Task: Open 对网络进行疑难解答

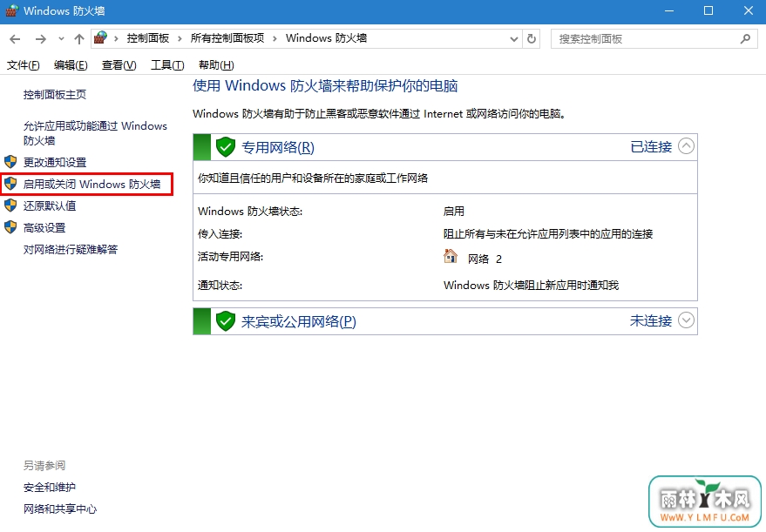Action: coord(71,249)
